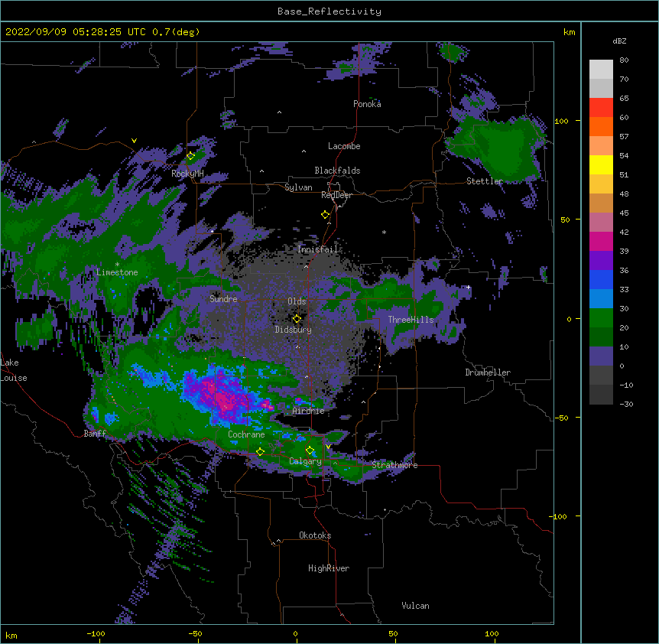659x644 pixels.
Task: Select the Vulcan label
Action: point(415,606)
